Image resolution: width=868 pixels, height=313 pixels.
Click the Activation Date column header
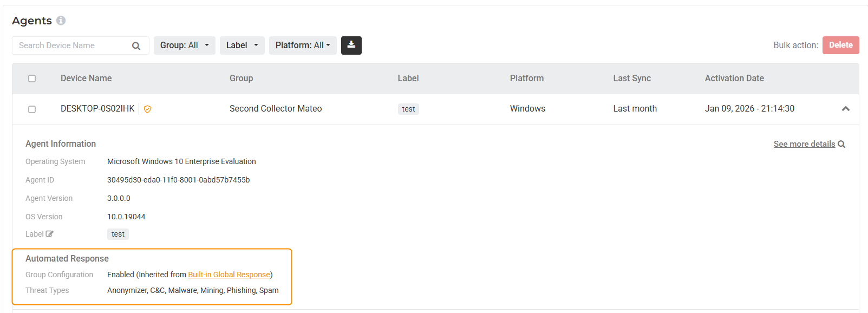pyautogui.click(x=734, y=79)
